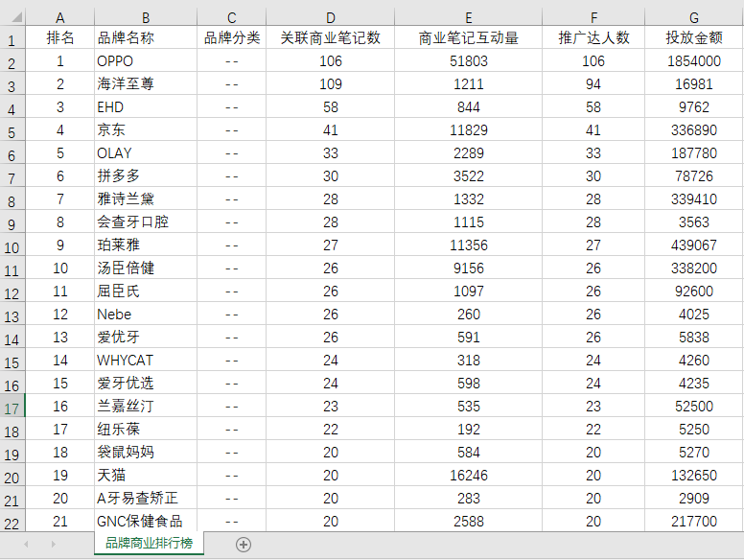
Task: Select the Nebe cell
Action: (146, 315)
